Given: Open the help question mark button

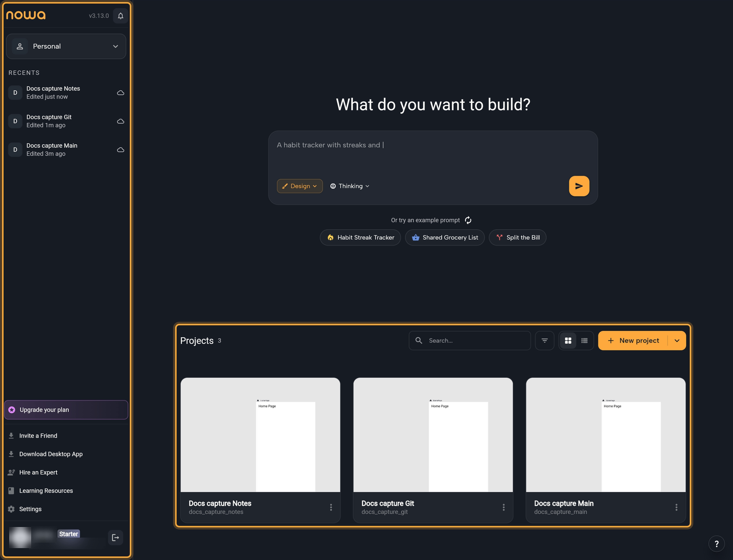Looking at the screenshot, I should (x=717, y=544).
